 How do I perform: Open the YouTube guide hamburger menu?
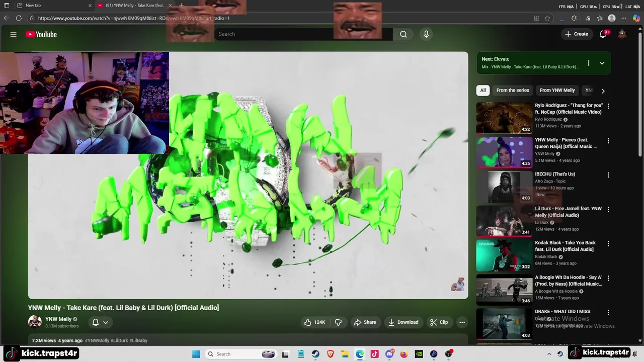tap(14, 34)
